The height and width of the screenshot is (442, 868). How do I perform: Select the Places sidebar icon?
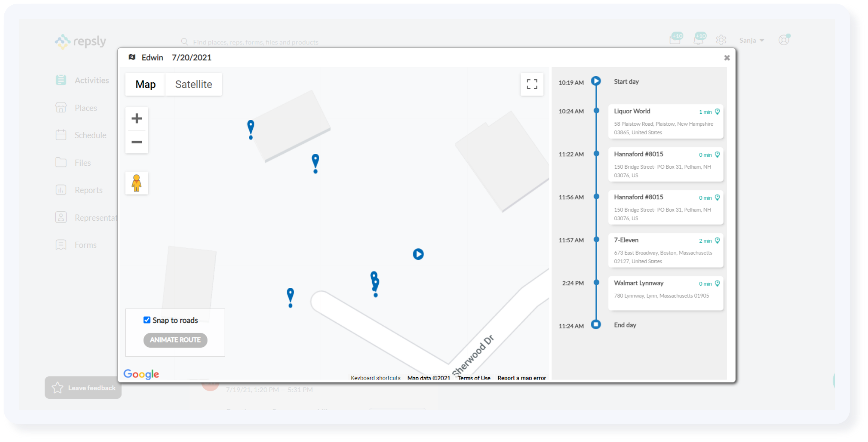click(61, 107)
